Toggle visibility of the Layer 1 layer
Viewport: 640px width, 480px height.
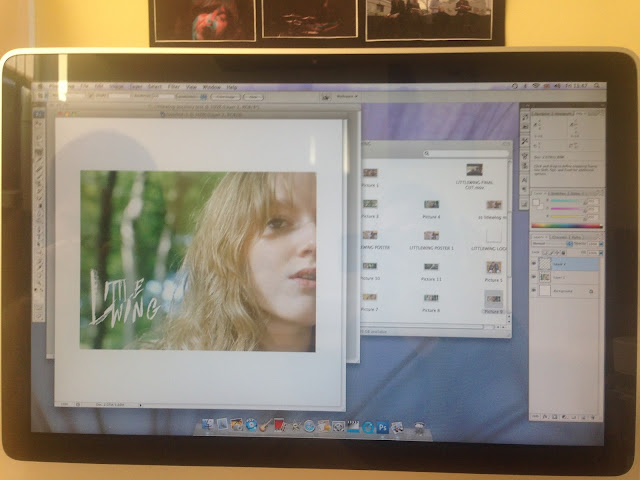tap(534, 277)
